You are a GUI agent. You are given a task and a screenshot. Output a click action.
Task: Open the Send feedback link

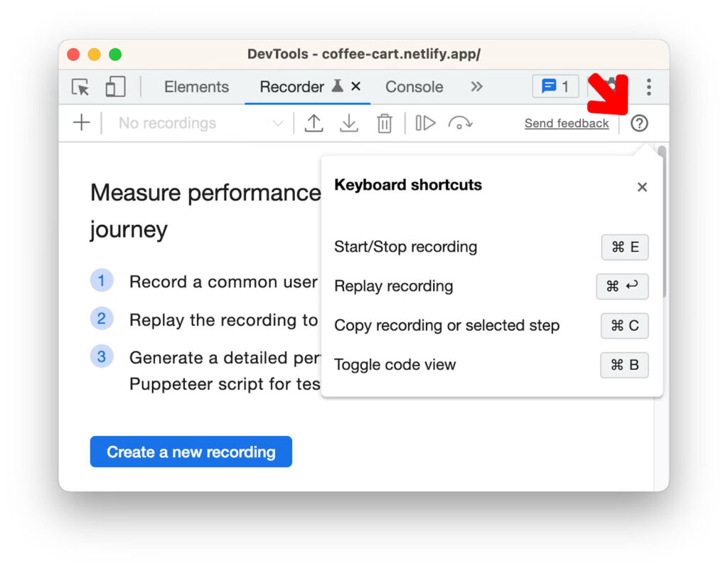tap(567, 122)
